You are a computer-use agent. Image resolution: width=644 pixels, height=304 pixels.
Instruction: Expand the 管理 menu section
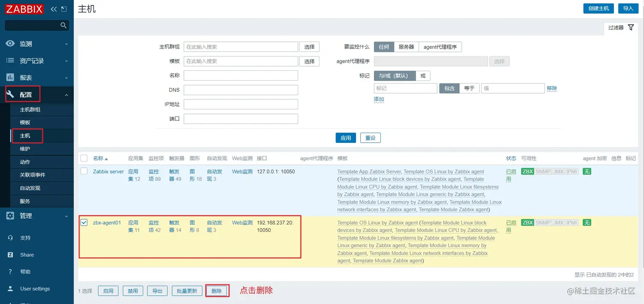(66, 216)
